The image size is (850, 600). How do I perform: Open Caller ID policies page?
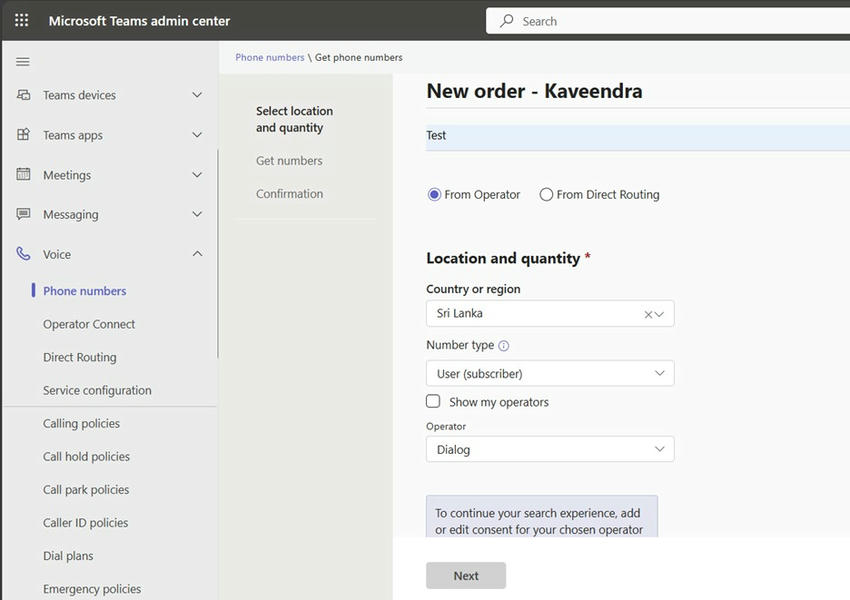pyautogui.click(x=86, y=522)
